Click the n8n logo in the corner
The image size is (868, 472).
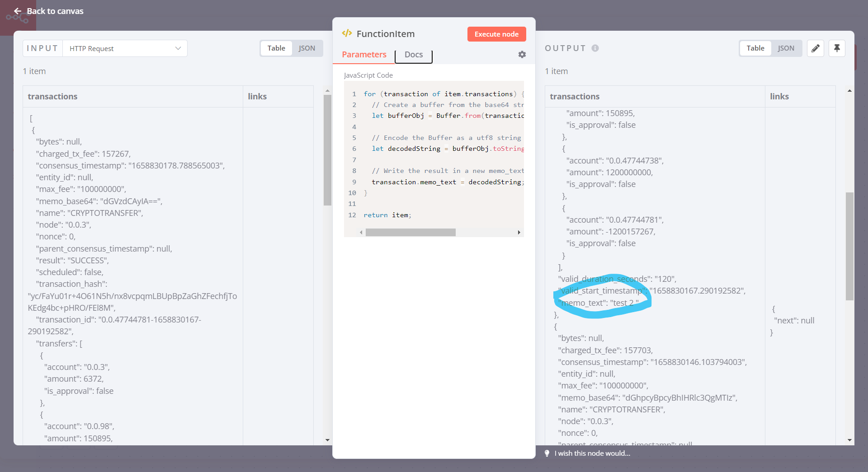pyautogui.click(x=18, y=18)
